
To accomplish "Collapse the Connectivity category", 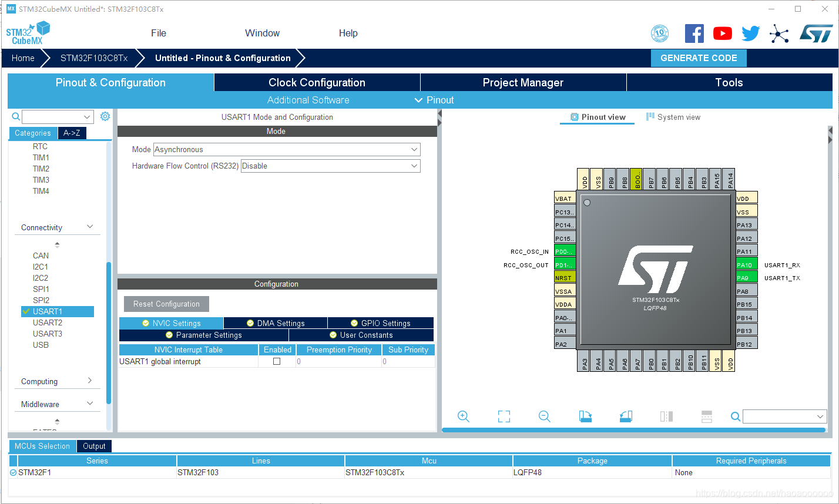I will [x=90, y=227].
